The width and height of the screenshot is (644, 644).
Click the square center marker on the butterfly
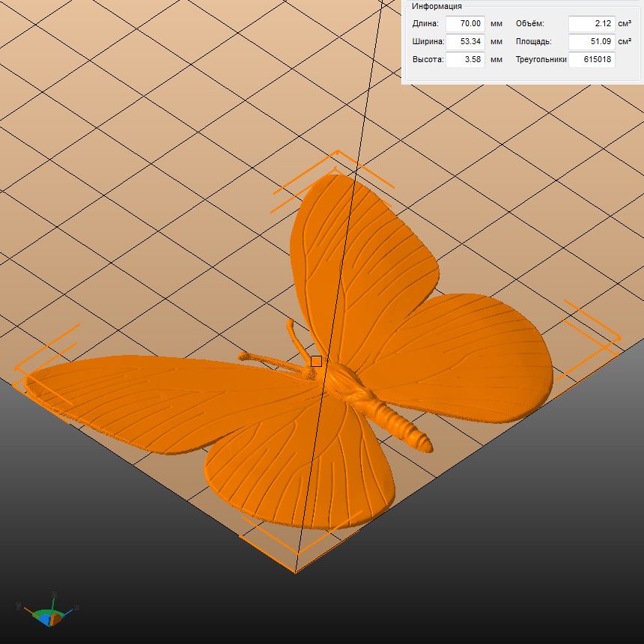tap(316, 362)
